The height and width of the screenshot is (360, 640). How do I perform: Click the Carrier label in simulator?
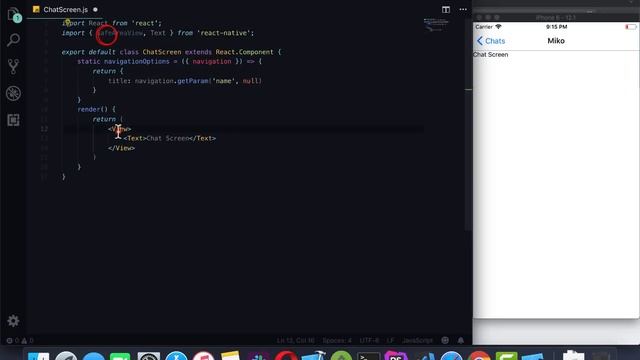[484, 27]
